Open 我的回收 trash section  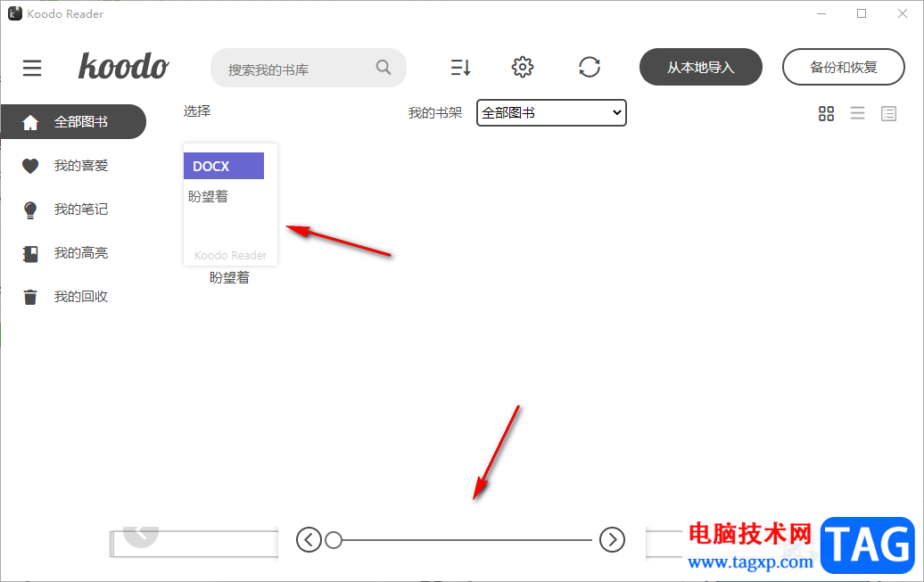click(81, 297)
